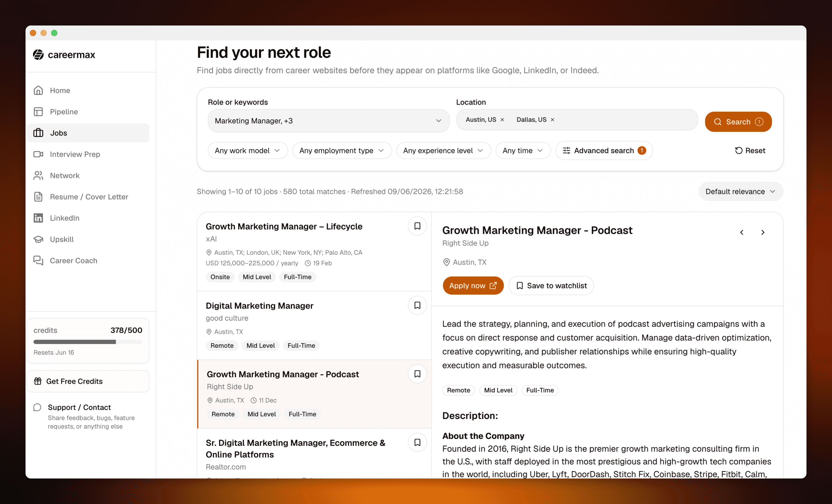The width and height of the screenshot is (832, 504).
Task: Click the credits usage progress bar
Action: tap(88, 342)
